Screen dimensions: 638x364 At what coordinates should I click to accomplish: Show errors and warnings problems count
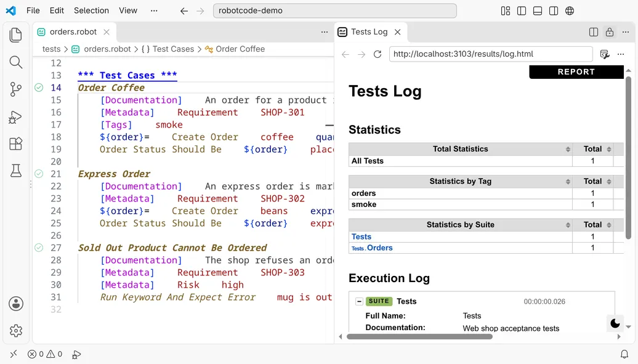pos(45,354)
